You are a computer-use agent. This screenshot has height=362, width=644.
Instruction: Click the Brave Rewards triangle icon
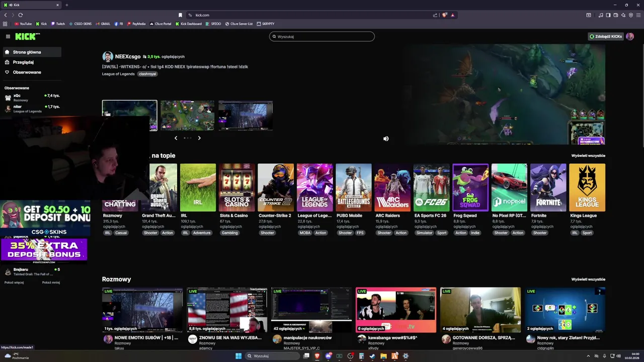point(452,15)
